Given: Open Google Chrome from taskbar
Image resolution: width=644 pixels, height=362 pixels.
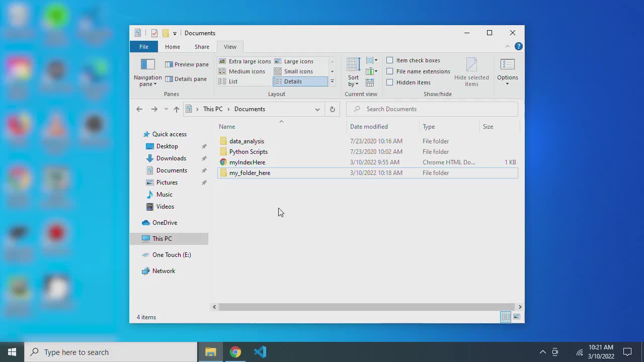Looking at the screenshot, I should pyautogui.click(x=235, y=352).
